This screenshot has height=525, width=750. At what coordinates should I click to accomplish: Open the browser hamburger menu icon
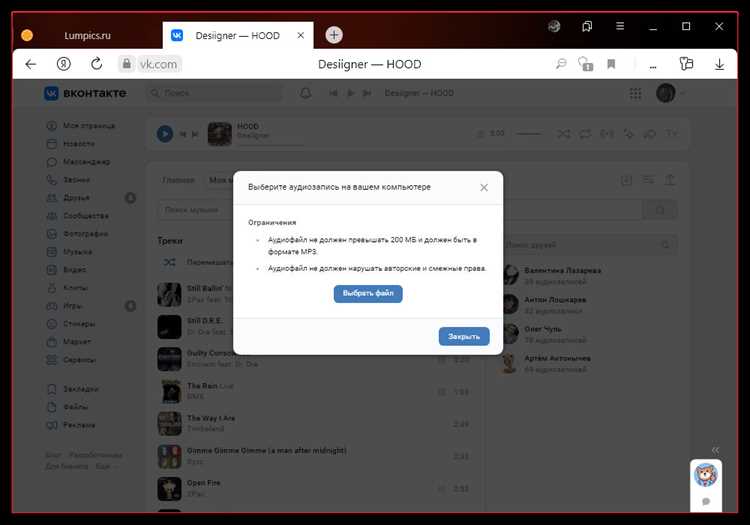tap(620, 26)
